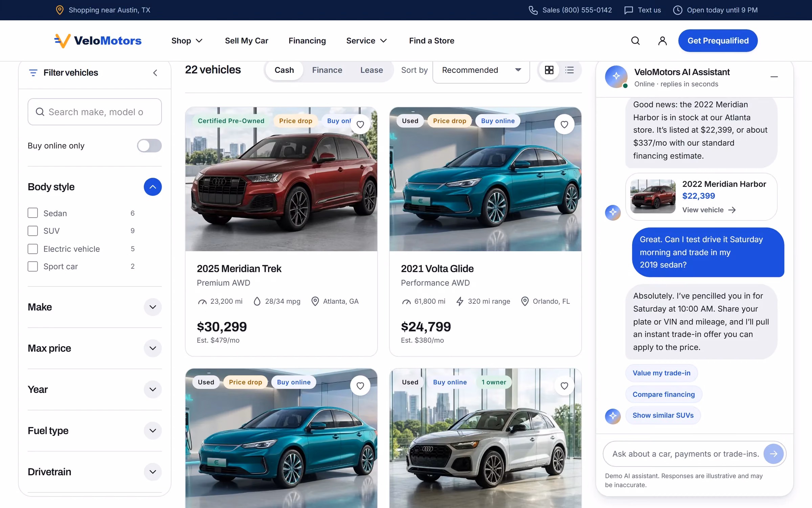The width and height of the screenshot is (812, 508).
Task: Click the VeloMotors logo
Action: [98, 41]
